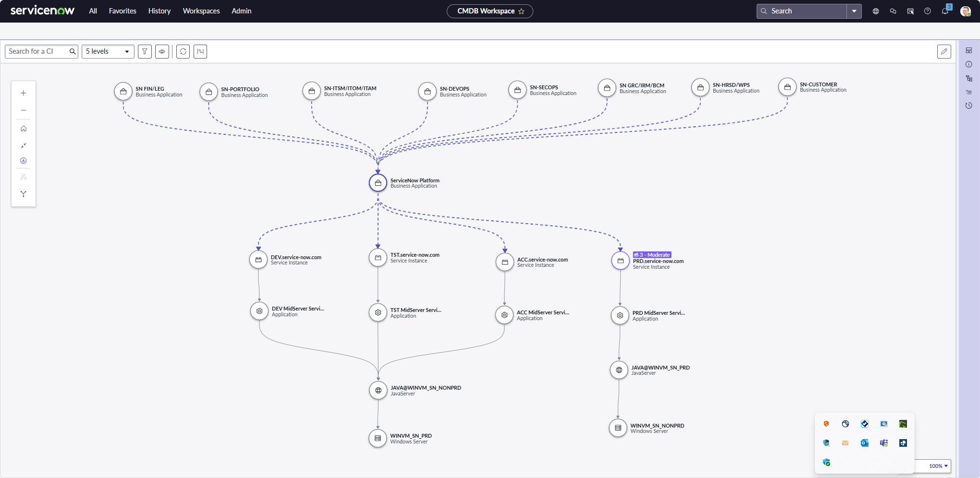Open the tree hierarchy panel in sidebar

pos(969,78)
